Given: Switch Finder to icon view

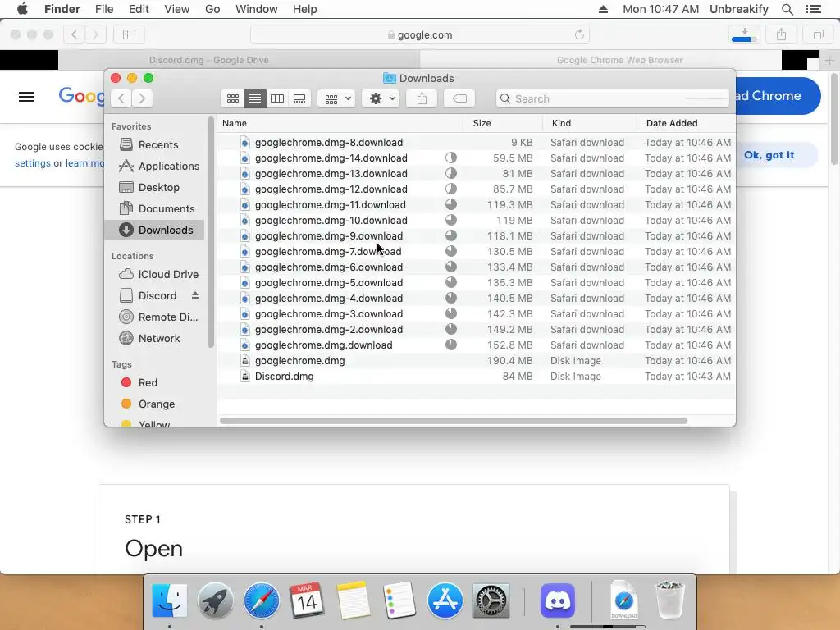Looking at the screenshot, I should pyautogui.click(x=232, y=98).
